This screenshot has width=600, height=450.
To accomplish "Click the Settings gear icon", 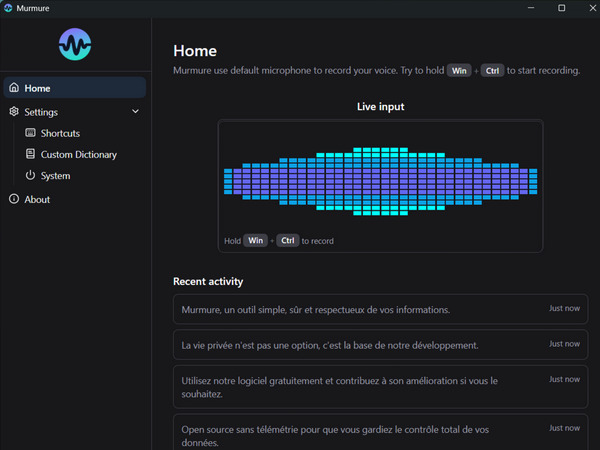I will point(14,112).
